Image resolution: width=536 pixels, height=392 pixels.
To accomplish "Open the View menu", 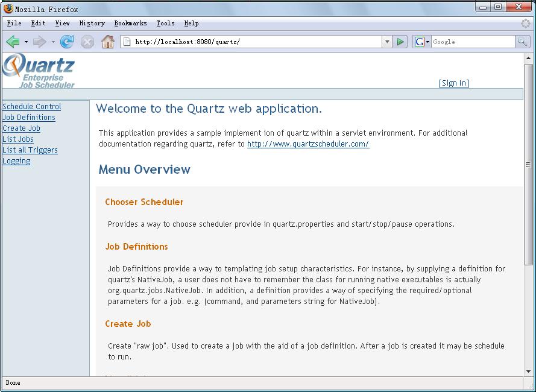I will coord(62,24).
